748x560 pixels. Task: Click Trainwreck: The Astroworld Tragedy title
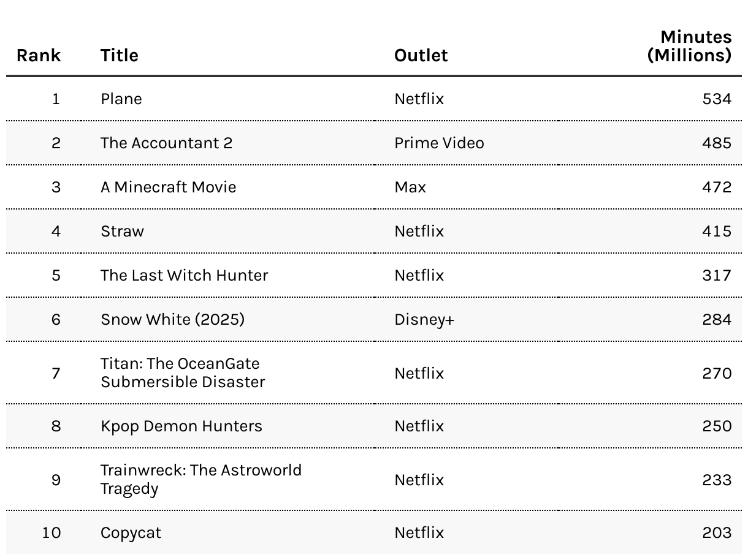coord(201,479)
